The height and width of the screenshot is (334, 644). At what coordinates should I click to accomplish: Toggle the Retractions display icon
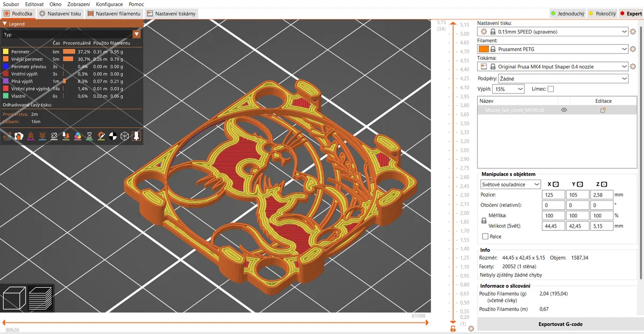coord(31,136)
